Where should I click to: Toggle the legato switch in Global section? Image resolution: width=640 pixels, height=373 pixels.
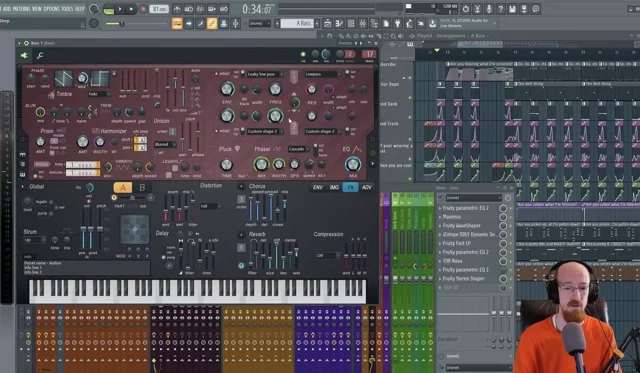pyautogui.click(x=51, y=202)
